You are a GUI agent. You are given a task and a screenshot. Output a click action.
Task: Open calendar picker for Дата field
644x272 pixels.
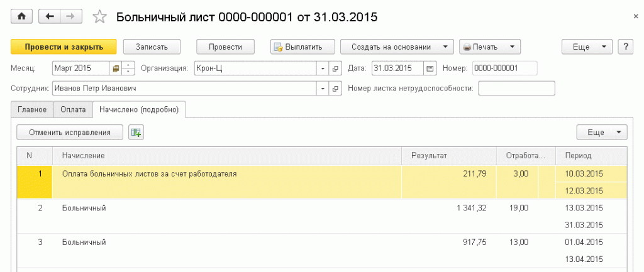[430, 68]
